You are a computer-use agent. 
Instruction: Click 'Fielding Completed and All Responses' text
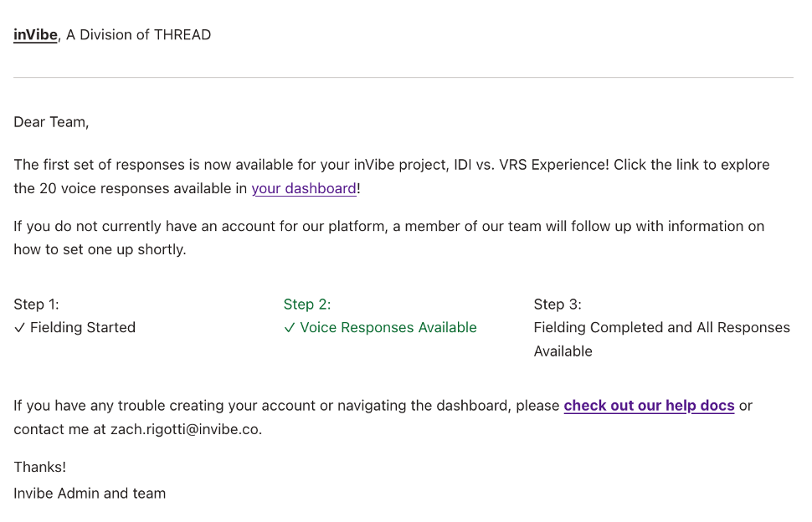(661, 328)
